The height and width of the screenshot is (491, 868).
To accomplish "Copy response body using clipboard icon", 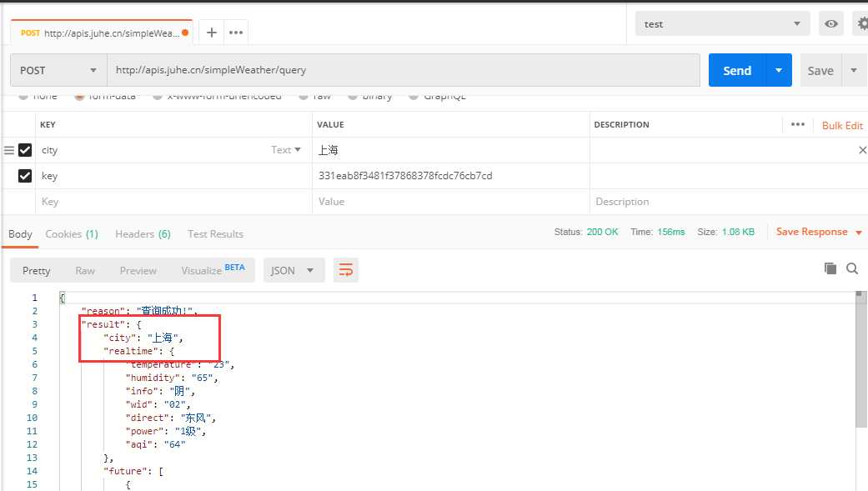I will tap(830, 268).
